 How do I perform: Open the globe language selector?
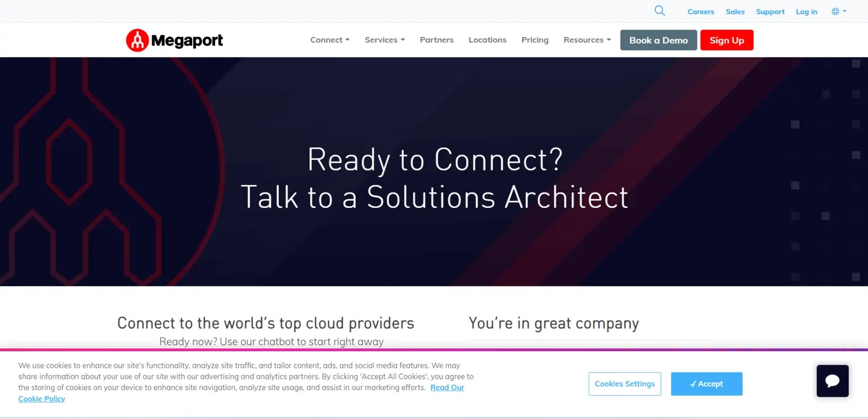click(839, 11)
